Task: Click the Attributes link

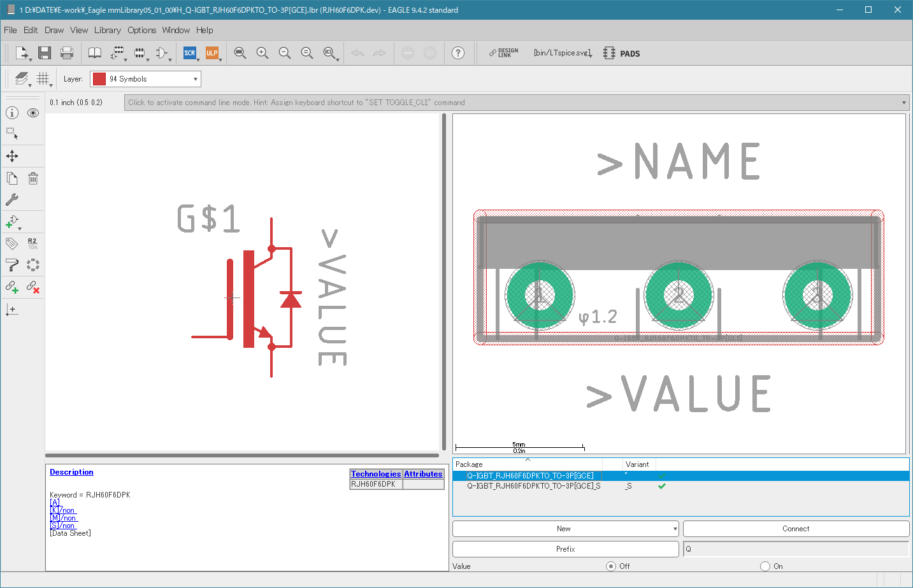Action: click(423, 474)
